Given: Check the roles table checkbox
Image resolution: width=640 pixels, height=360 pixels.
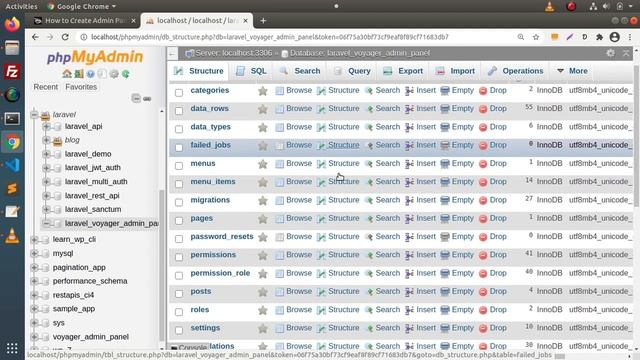Looking at the screenshot, I should tap(179, 312).
